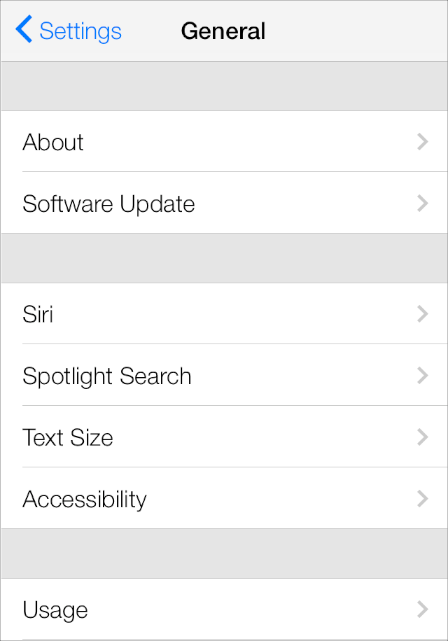Click the chevron on Text Size row
Image resolution: width=448 pixels, height=641 pixels.
(x=423, y=437)
